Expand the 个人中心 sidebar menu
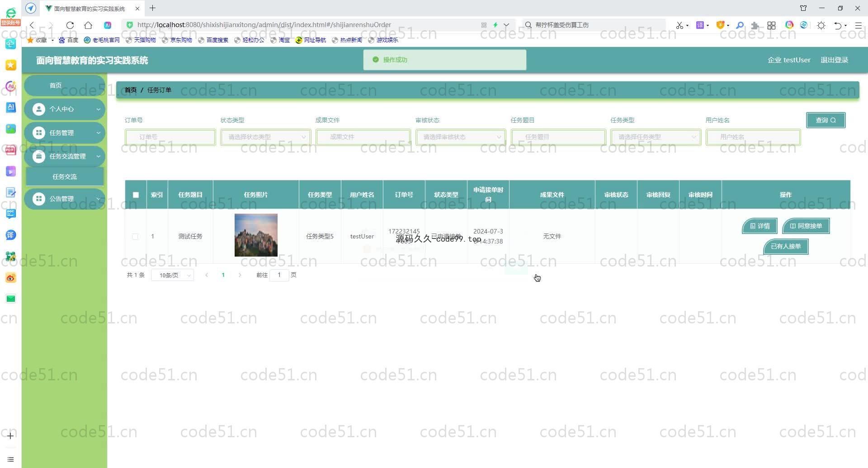Screen dimensions: 868x468 coord(65,109)
